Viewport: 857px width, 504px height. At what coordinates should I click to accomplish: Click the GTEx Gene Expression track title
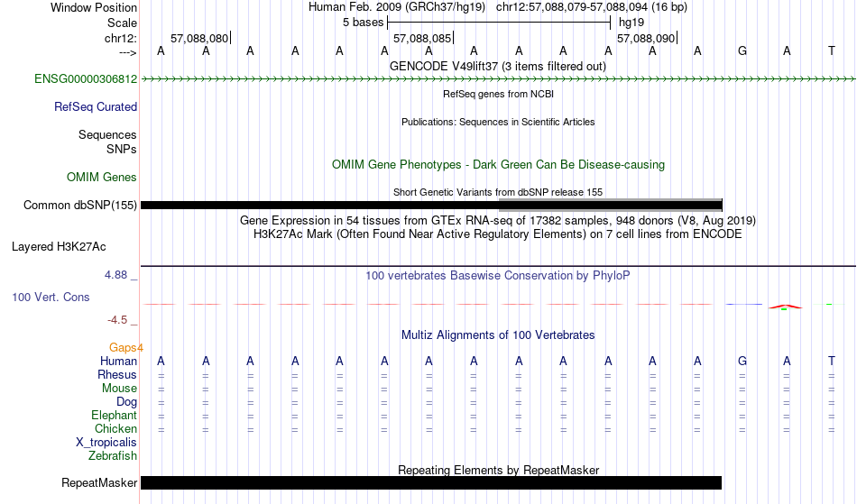coord(498,221)
